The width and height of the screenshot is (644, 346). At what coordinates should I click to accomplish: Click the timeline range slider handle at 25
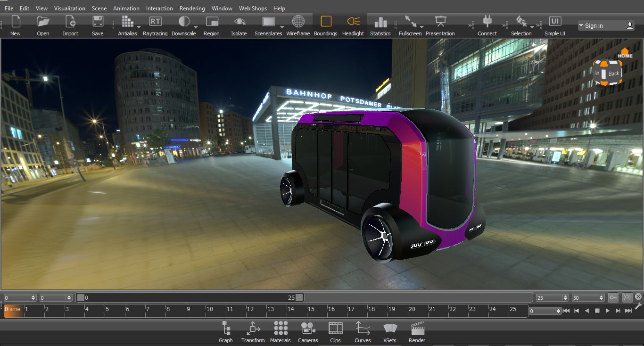click(x=299, y=297)
